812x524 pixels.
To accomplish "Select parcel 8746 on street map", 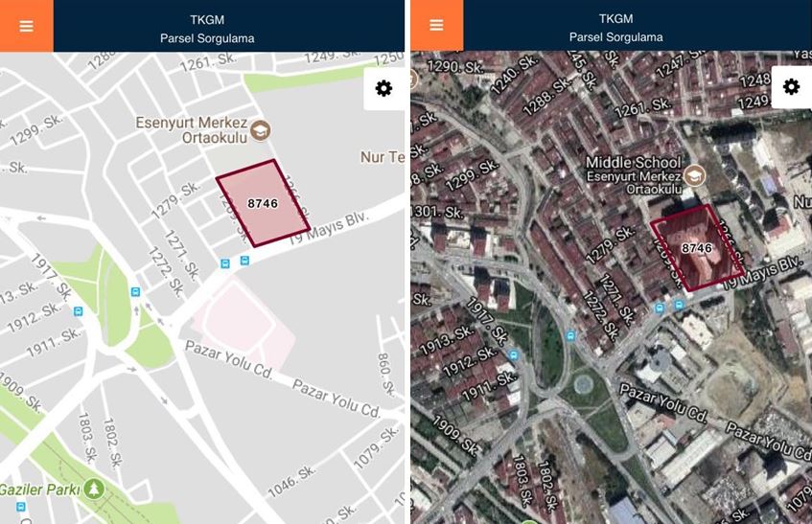I will click(263, 203).
